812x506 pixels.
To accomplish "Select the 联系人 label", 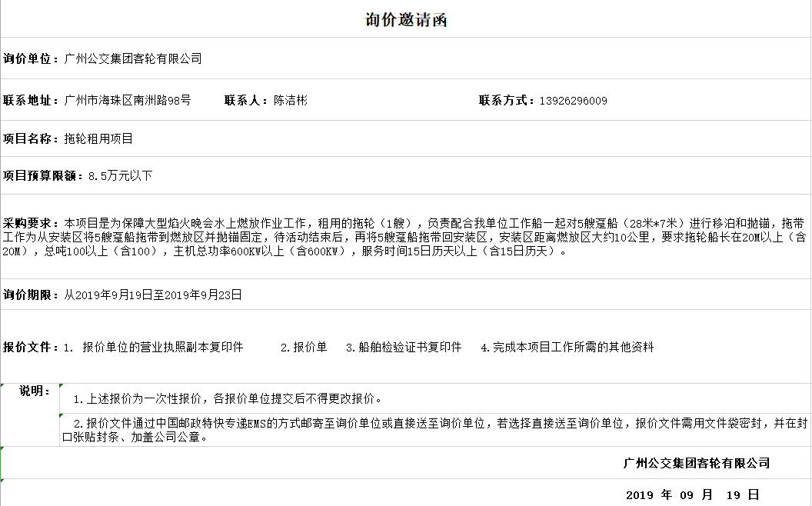I will 246,100.
